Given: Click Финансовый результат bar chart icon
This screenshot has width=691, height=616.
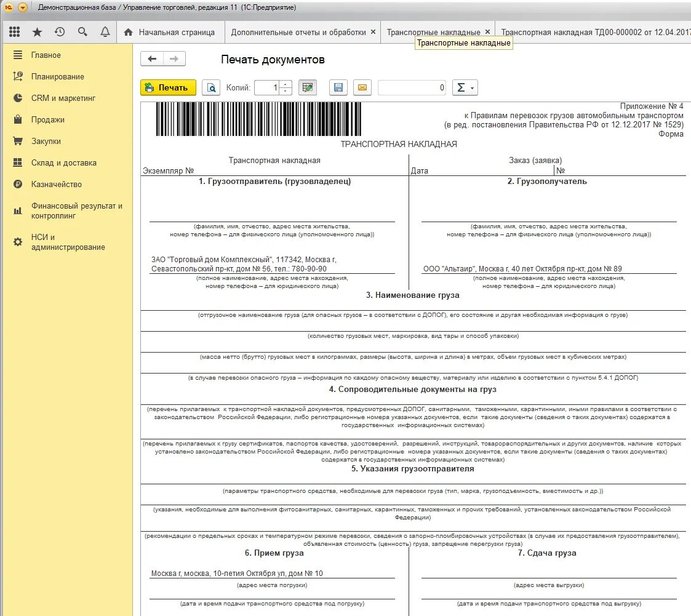Looking at the screenshot, I should (18, 210).
